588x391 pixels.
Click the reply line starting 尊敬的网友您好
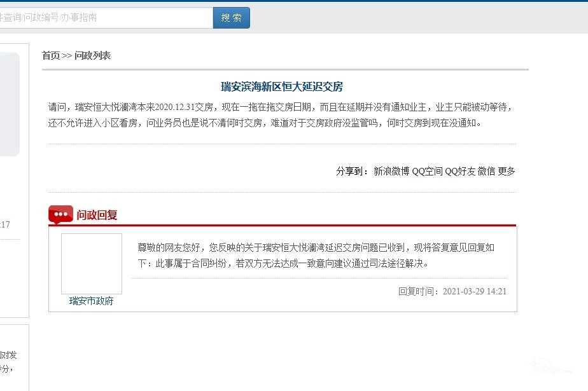(x=316, y=247)
